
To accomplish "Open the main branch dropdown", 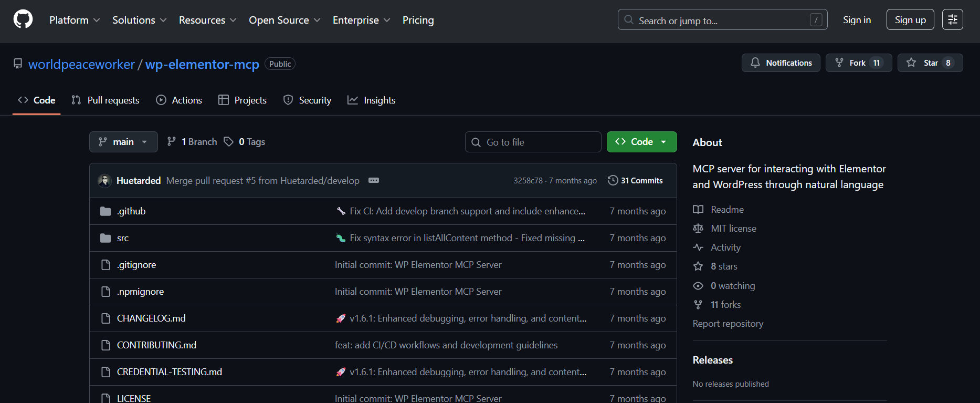I will coord(123,142).
